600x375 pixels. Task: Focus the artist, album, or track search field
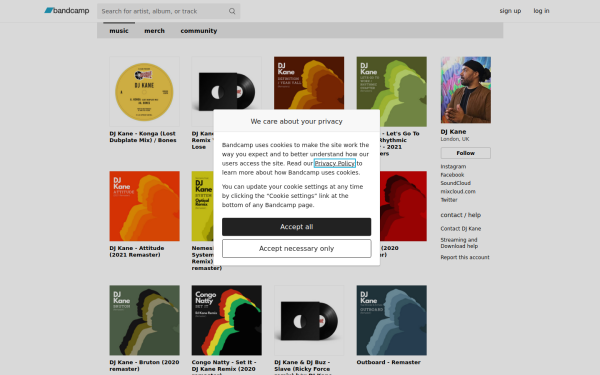coord(168,11)
